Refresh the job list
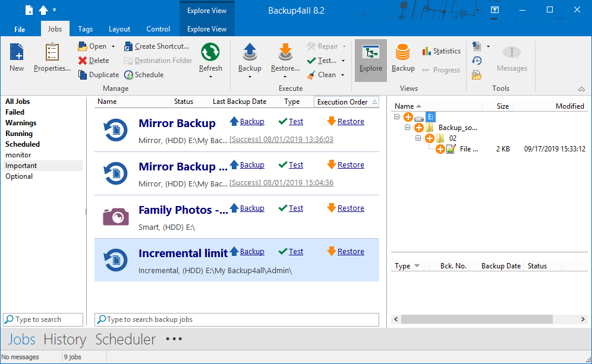This screenshot has width=592, height=364. pyautogui.click(x=210, y=58)
